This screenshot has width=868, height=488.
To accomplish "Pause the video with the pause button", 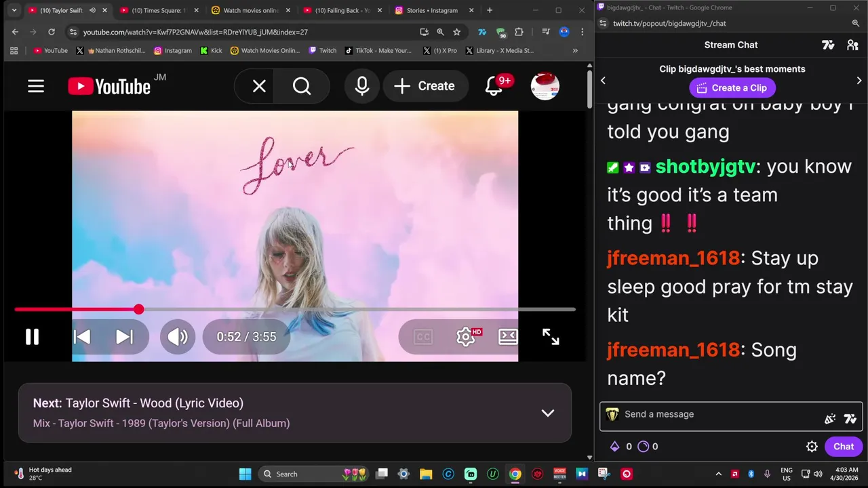I will (x=32, y=337).
